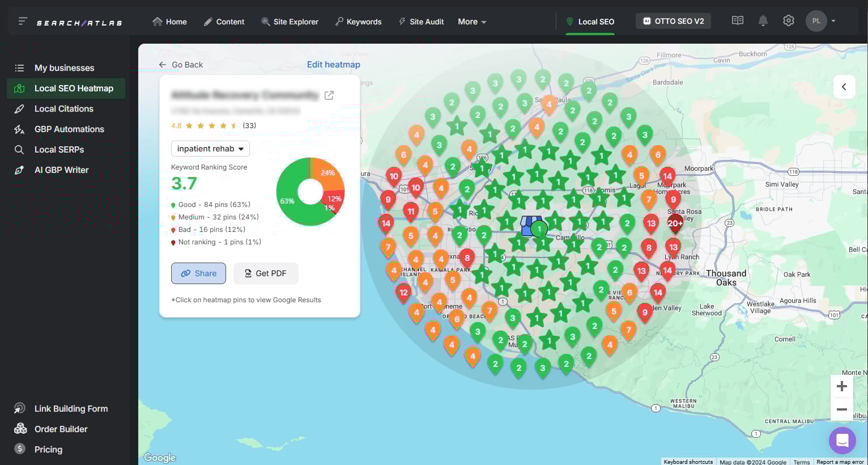Screen dimensions: 868x465
Task: Click the hamburger menu icon beside logo
Action: 23,22
